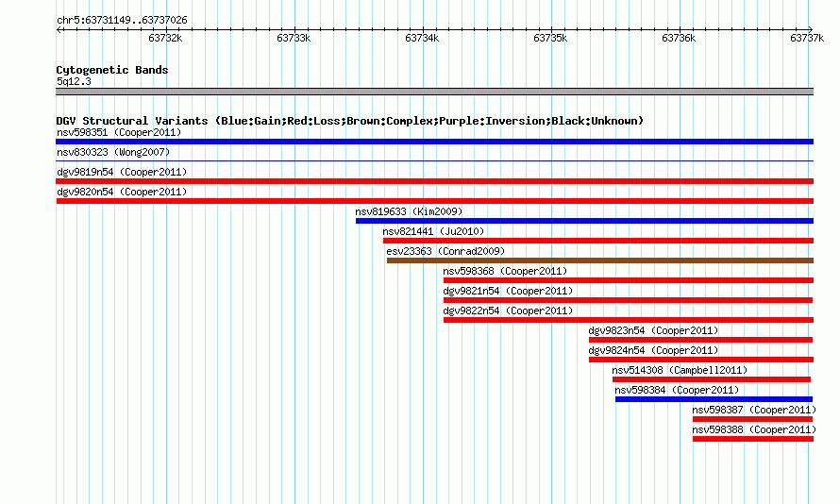
Task: Click the DGV Structural Variants track title
Action: [x=349, y=121]
